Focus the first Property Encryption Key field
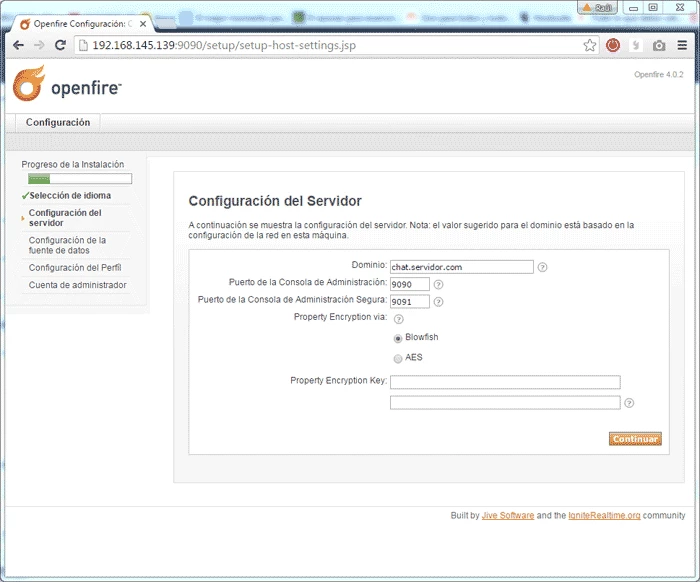Viewport: 700px width, 582px height. tap(505, 382)
